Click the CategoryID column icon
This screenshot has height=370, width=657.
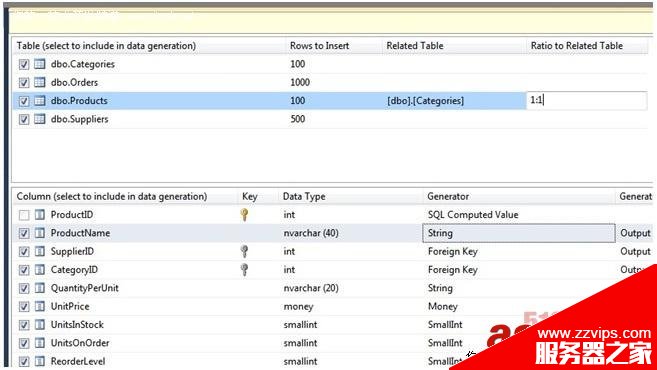[40, 270]
